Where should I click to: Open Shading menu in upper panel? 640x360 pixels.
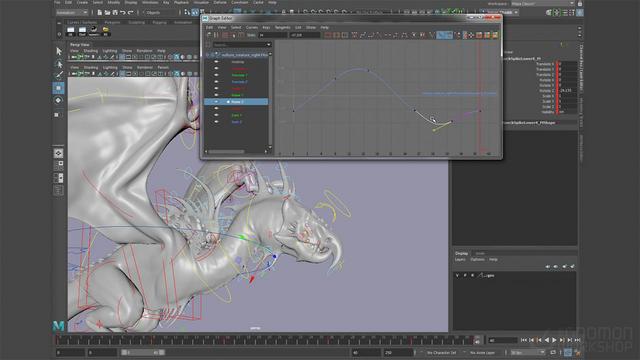tap(91, 51)
